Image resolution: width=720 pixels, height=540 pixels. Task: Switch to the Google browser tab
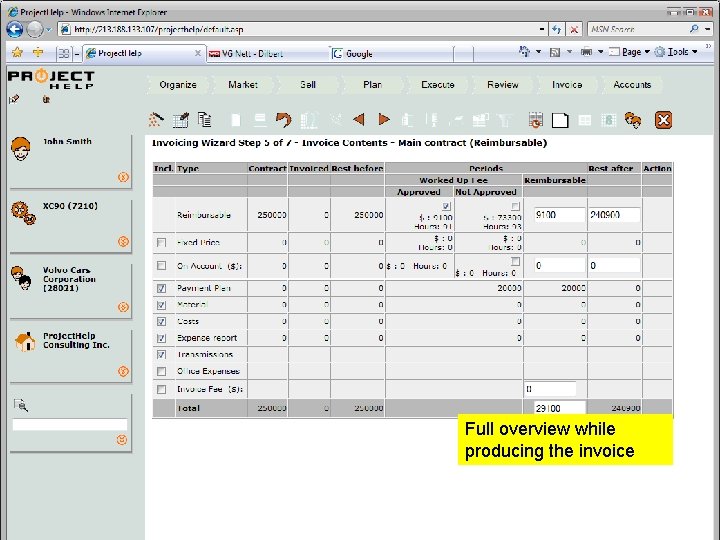(392, 53)
